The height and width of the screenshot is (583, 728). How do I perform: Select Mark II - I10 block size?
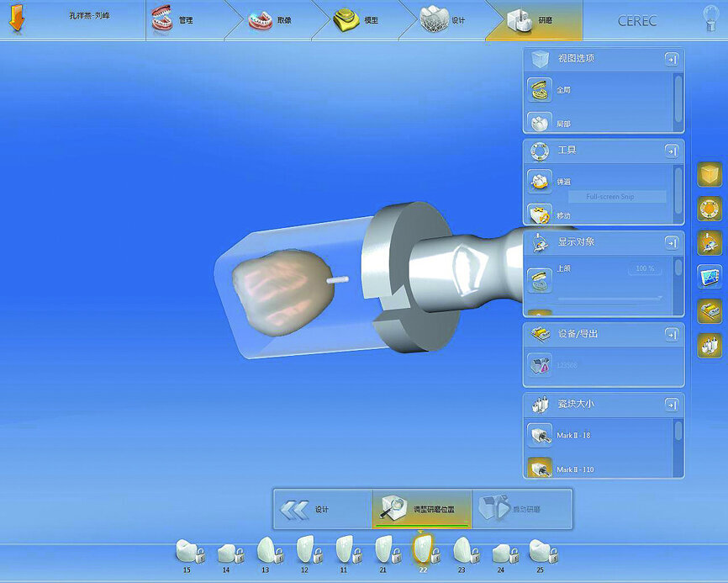539,469
